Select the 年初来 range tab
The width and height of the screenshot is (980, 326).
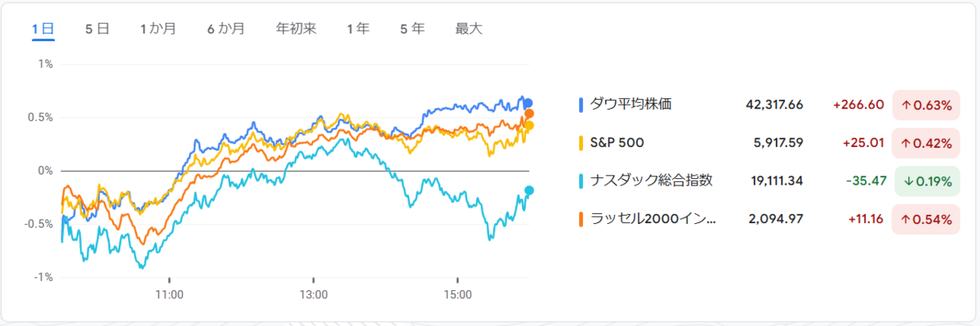tap(296, 29)
